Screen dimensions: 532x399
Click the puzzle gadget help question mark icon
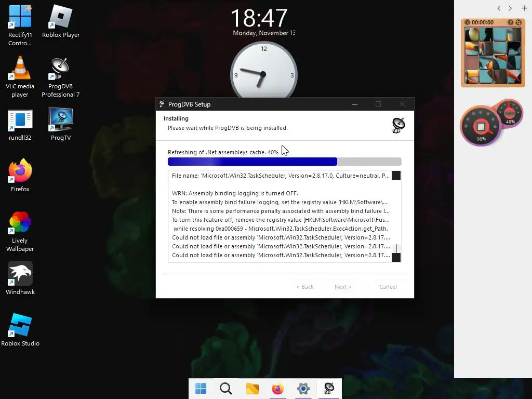pos(510,22)
